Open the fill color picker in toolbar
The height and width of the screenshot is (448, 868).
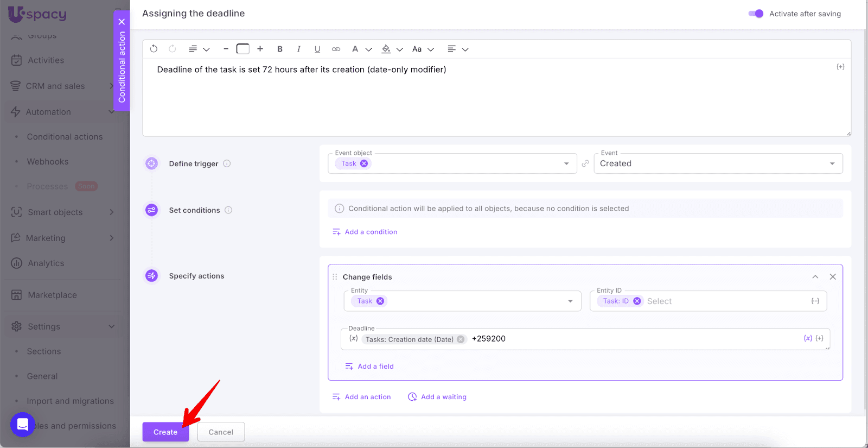(386, 49)
